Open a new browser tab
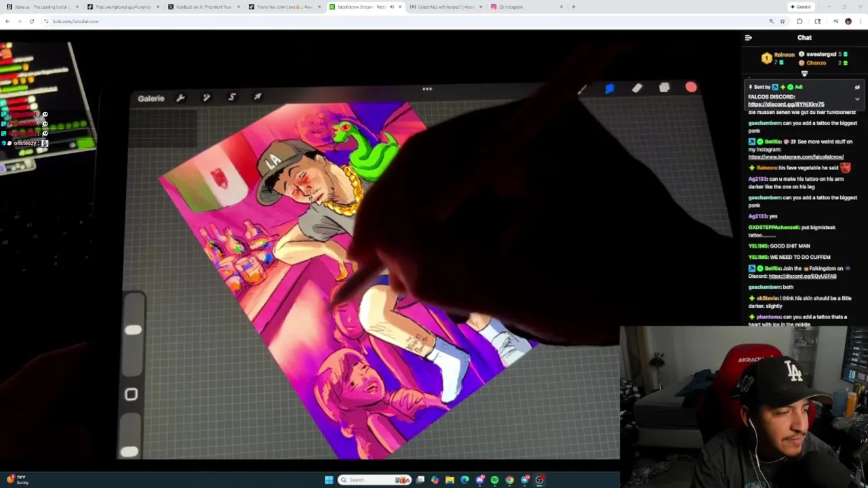This screenshot has width=868, height=488. point(573,7)
